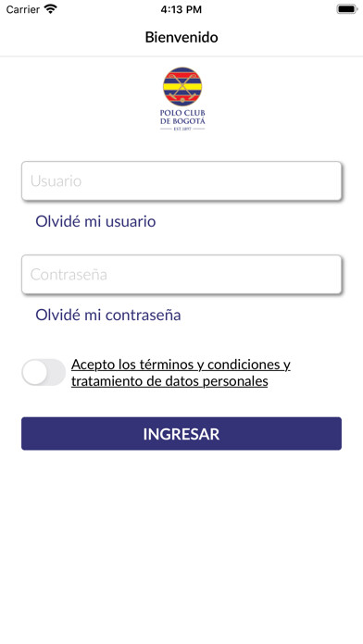Click the Bienvenido screen title
Viewport: 363px width, 644px height.
(x=181, y=37)
